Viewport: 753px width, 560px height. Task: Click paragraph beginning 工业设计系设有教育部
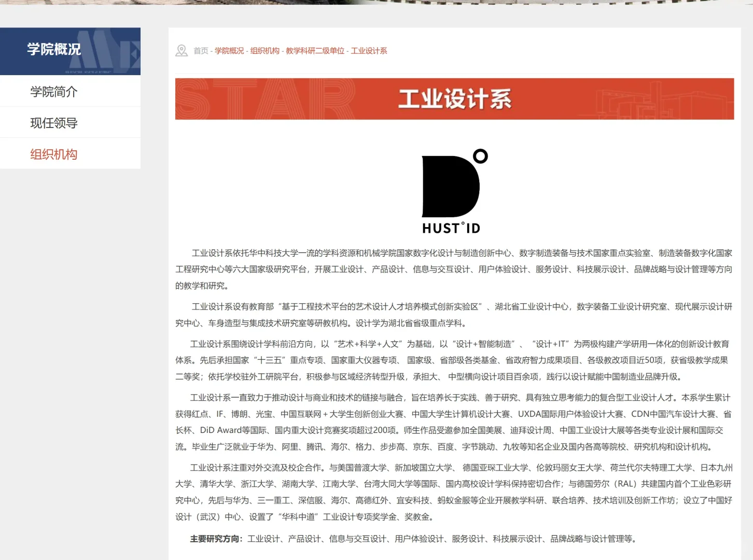click(454, 315)
